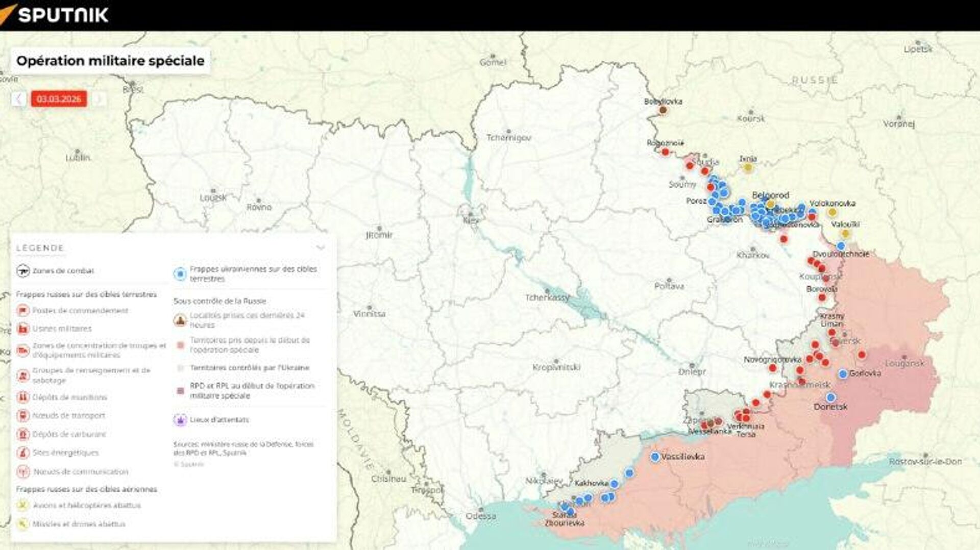Go to previous date with left arrow
Screen dimensions: 980x550
click(19, 99)
